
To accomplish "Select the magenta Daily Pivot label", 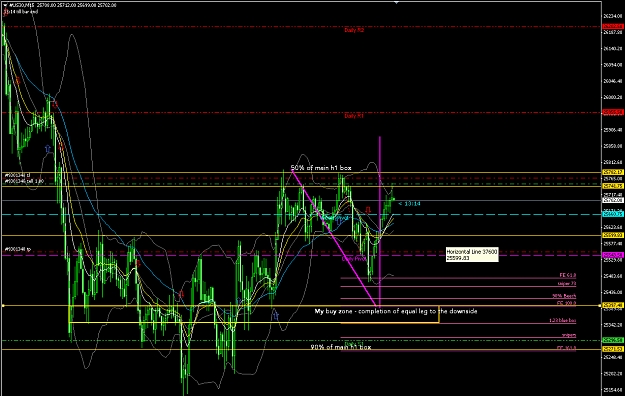I will pyautogui.click(x=354, y=259).
